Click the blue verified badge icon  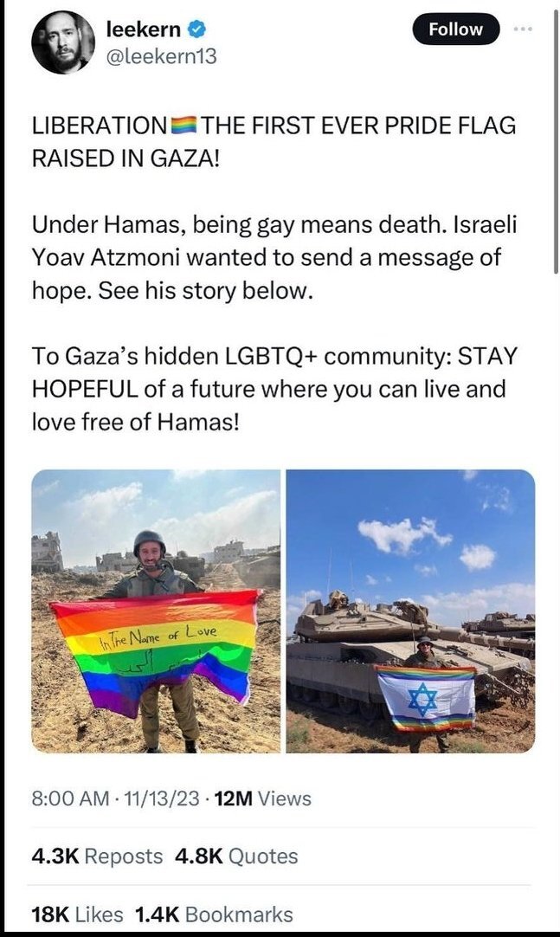197,28
